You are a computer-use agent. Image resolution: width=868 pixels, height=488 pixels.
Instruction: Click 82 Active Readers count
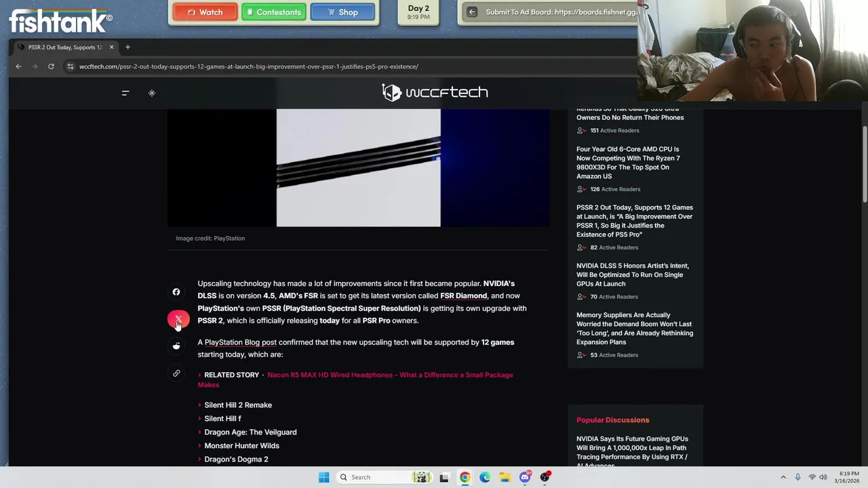click(608, 247)
